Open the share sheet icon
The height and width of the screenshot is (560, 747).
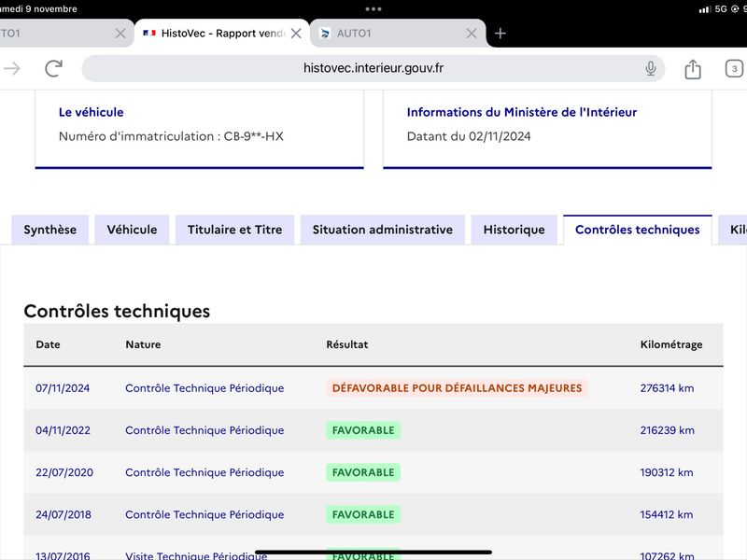pos(693,69)
